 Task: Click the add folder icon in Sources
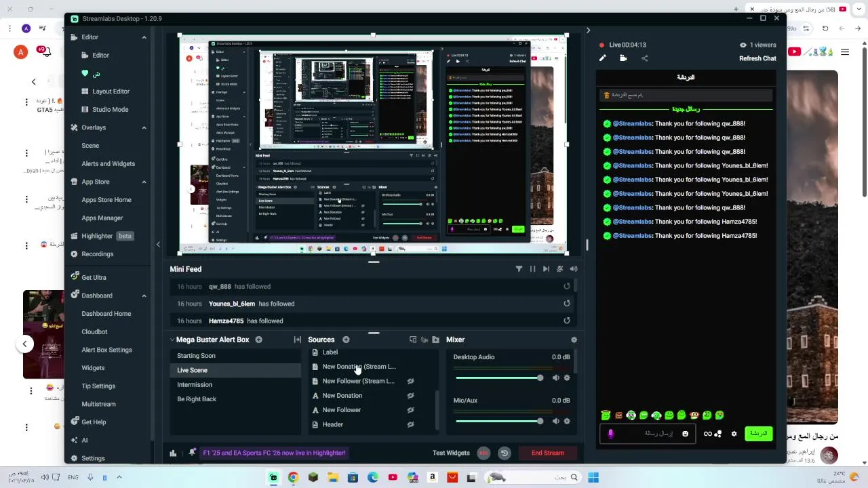click(x=435, y=340)
